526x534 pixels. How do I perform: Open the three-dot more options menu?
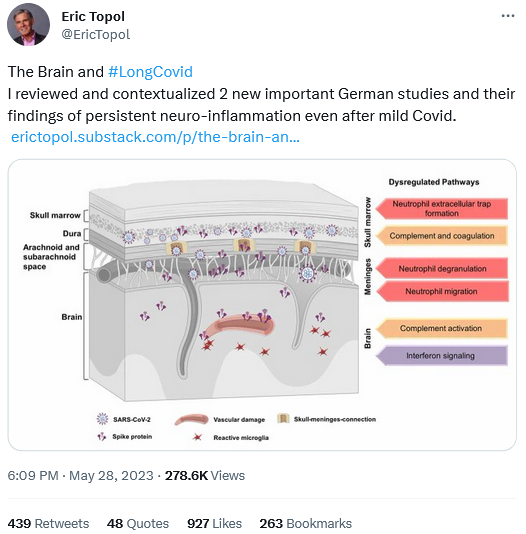pyautogui.click(x=508, y=16)
